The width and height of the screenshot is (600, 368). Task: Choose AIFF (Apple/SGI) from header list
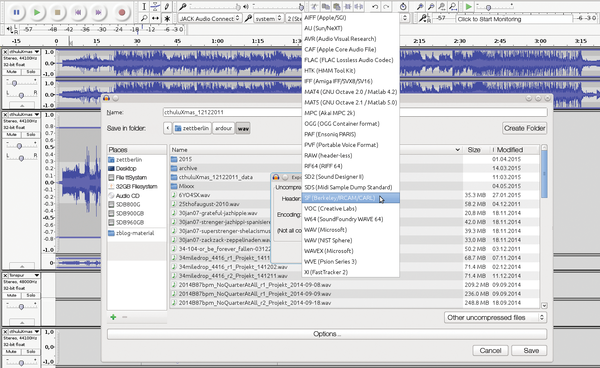(325, 18)
